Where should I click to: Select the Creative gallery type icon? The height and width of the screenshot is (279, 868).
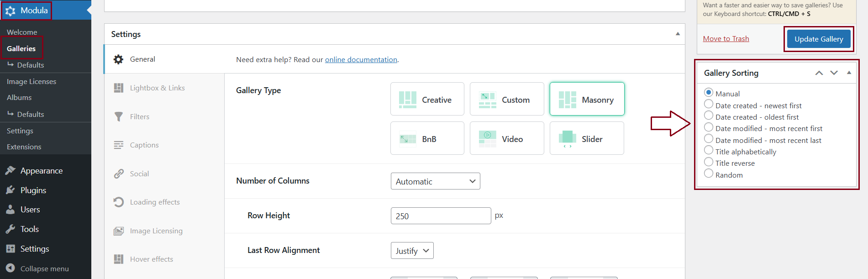click(407, 100)
